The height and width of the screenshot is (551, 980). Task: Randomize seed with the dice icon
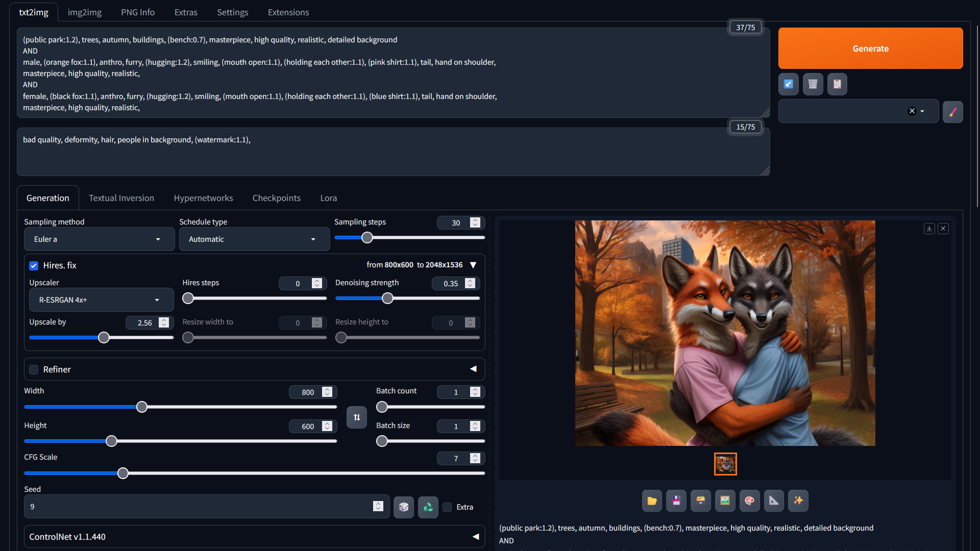pyautogui.click(x=403, y=507)
